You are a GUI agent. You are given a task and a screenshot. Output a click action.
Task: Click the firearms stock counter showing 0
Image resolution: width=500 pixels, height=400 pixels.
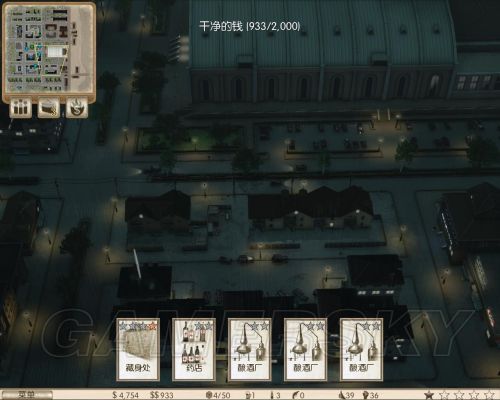298,395
